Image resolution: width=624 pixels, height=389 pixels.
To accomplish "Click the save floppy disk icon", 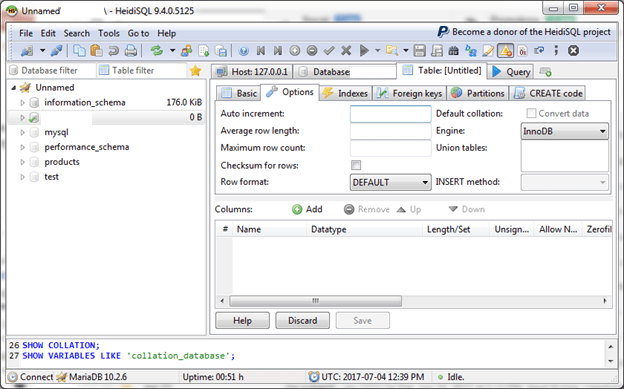I will pyautogui.click(x=419, y=51).
